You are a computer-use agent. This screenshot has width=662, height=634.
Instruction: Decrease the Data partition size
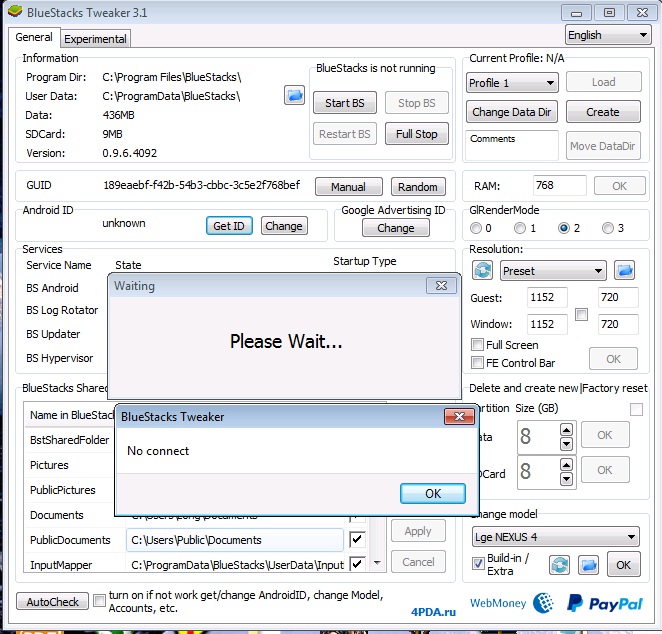point(566,444)
